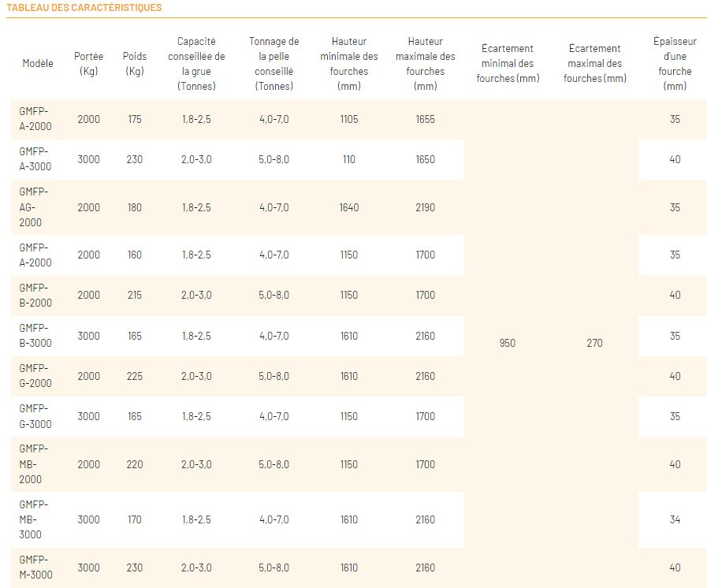Select the "Épaisseur d'une fourche" column header
Image resolution: width=707 pixels, height=588 pixels.
(675, 63)
